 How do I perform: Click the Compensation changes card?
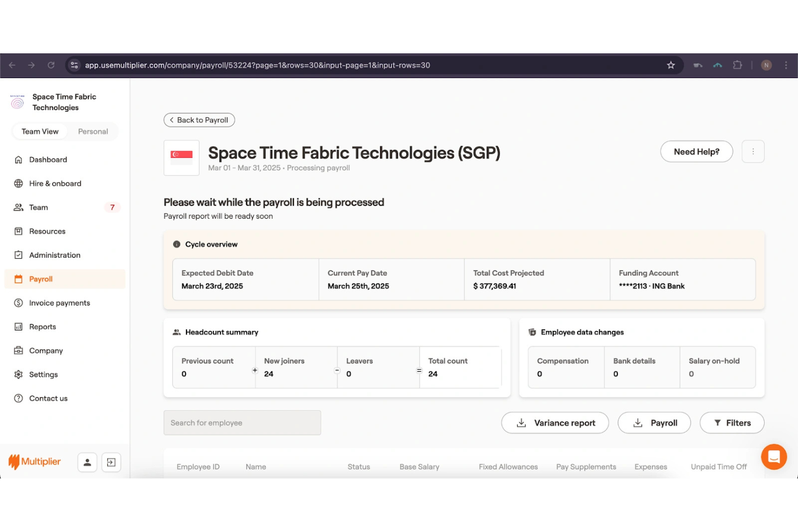(x=566, y=367)
